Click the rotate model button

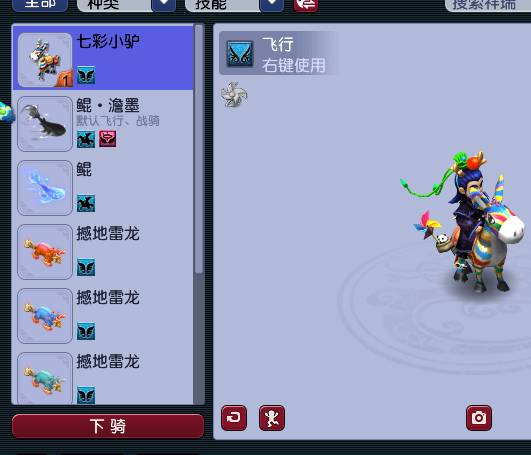point(234,418)
